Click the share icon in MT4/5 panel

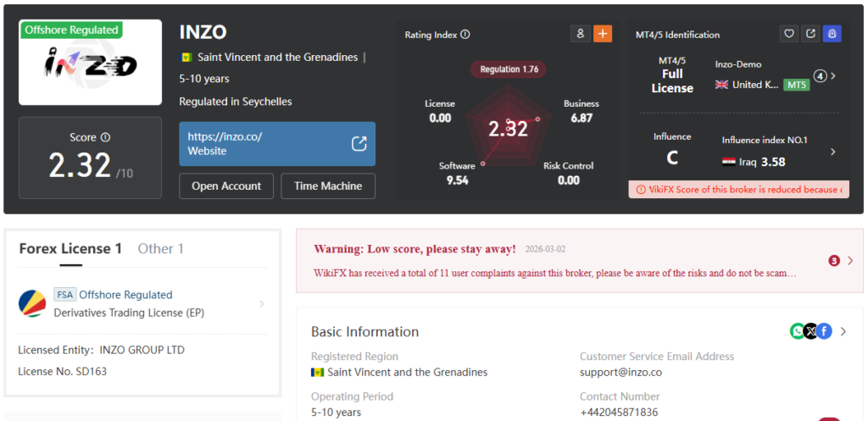point(810,34)
